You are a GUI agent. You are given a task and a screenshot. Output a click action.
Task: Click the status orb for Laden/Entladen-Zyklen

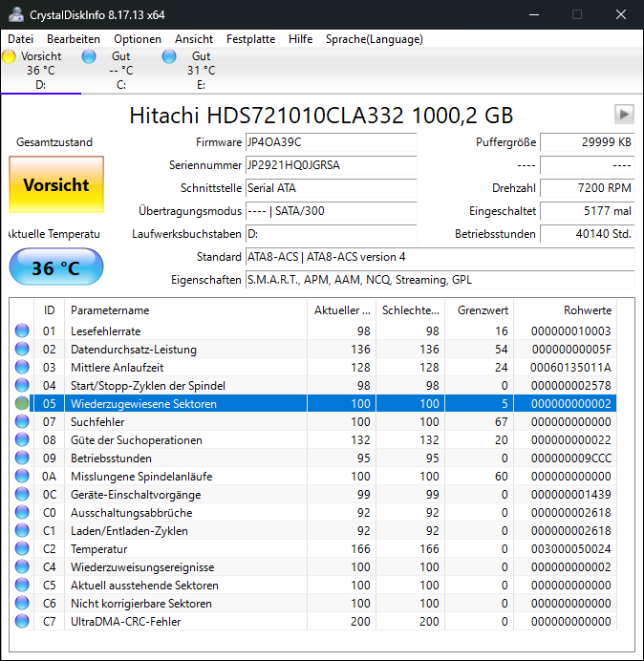[x=22, y=530]
